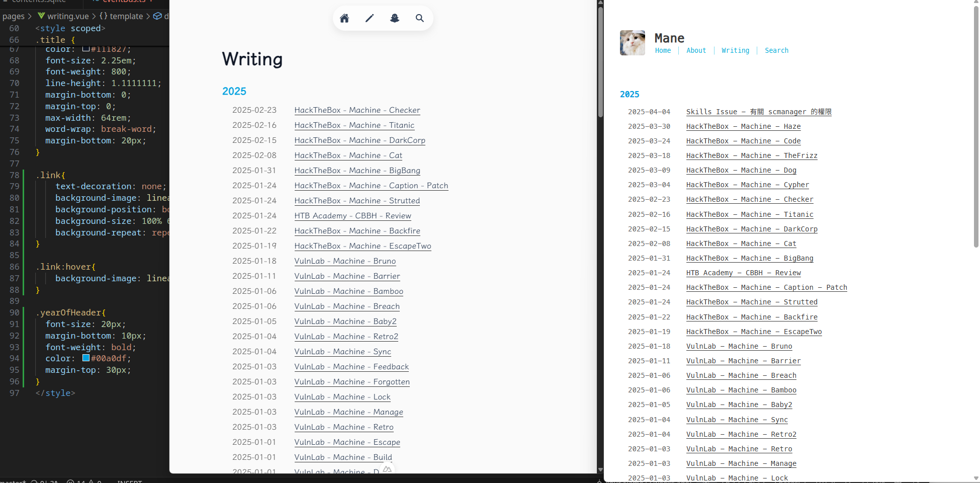This screenshot has width=980, height=483.
Task: Click the cat avatar image beside Mane
Action: tap(632, 43)
